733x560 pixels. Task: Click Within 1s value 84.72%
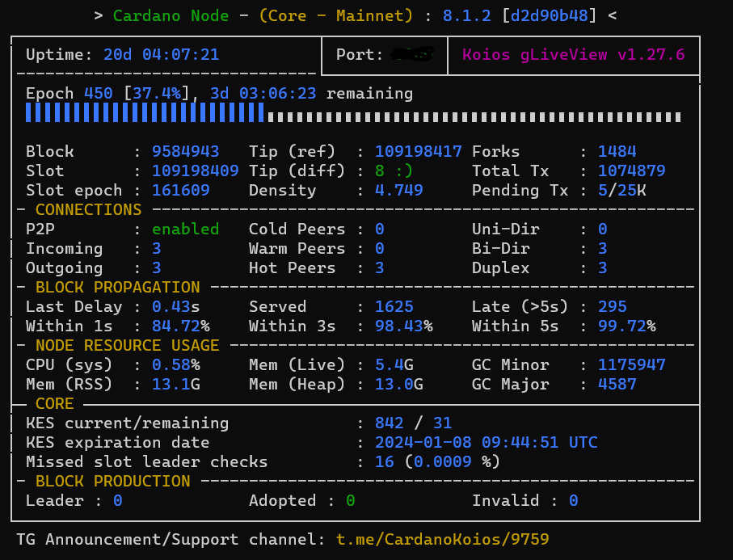181,326
